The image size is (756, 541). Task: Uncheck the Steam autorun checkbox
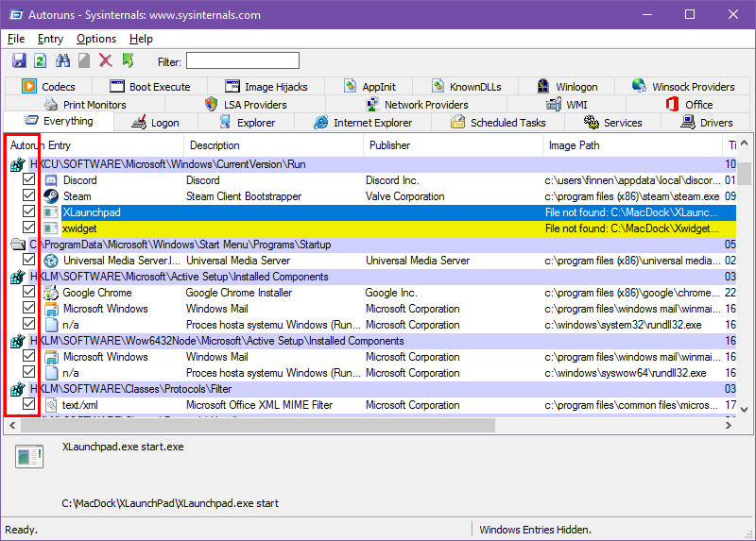click(x=29, y=195)
